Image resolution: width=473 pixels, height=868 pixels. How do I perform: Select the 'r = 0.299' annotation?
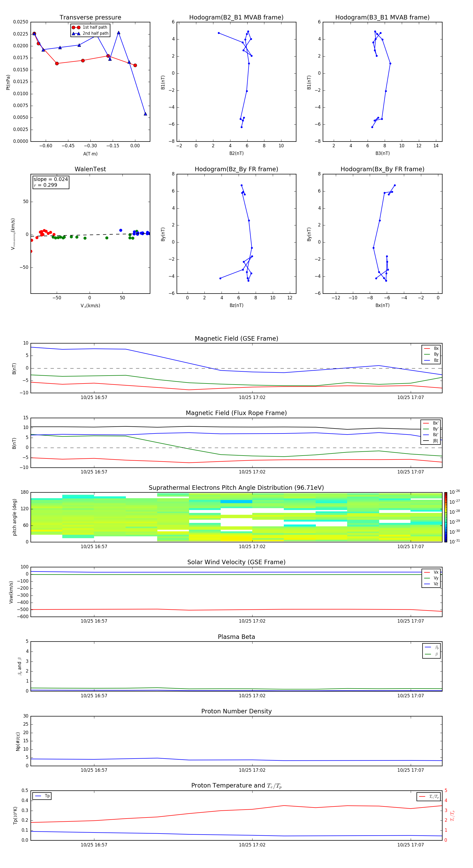(45, 185)
